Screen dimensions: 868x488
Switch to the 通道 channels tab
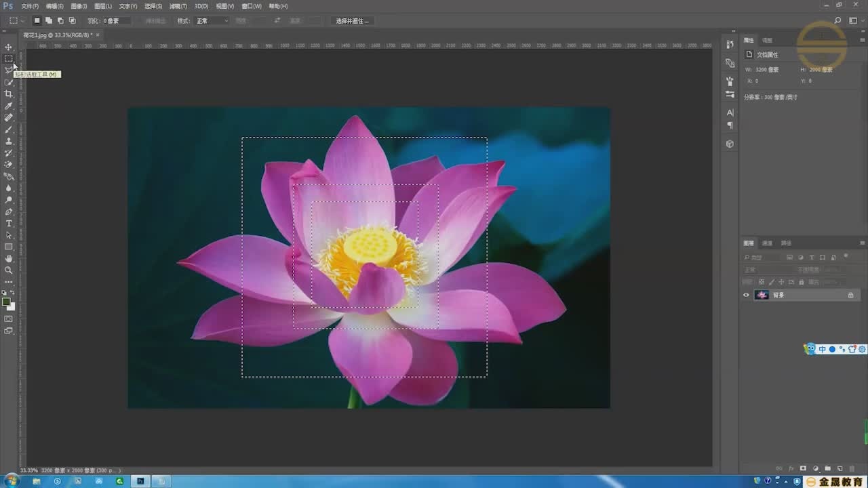click(767, 243)
